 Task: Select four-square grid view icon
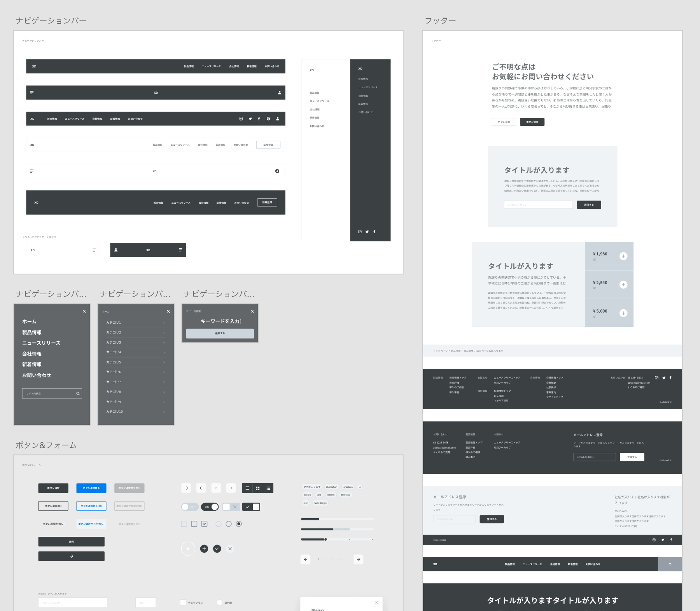pos(258,488)
